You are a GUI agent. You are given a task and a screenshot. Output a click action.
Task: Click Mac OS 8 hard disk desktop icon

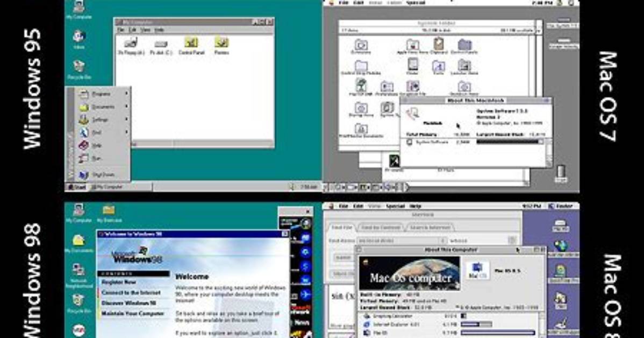pyautogui.click(x=561, y=226)
